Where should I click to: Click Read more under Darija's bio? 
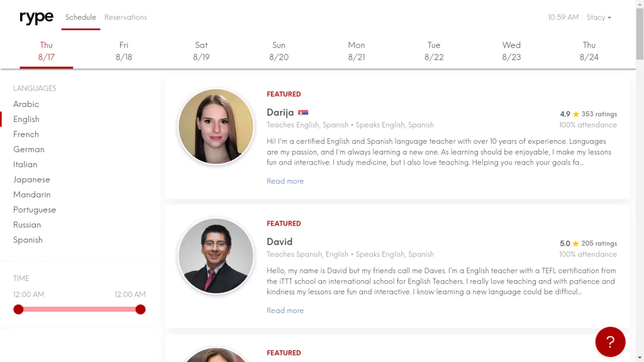tap(285, 181)
